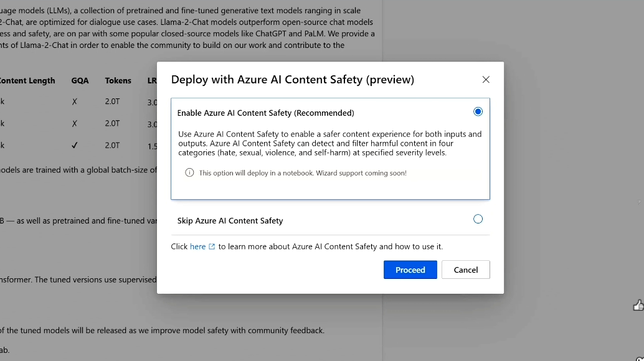This screenshot has height=361, width=644.
Task: Click the GQA X mark in the first table row
Action: click(x=75, y=101)
